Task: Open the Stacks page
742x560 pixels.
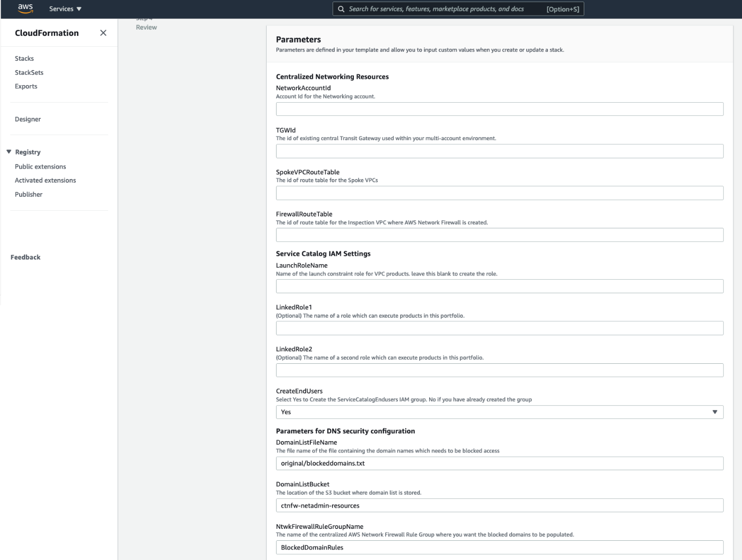Action: pos(24,58)
